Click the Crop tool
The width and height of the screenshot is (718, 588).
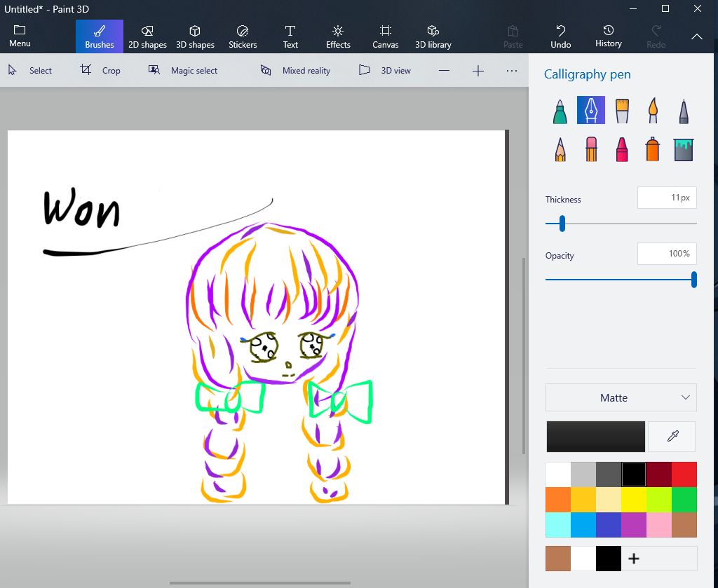point(100,71)
